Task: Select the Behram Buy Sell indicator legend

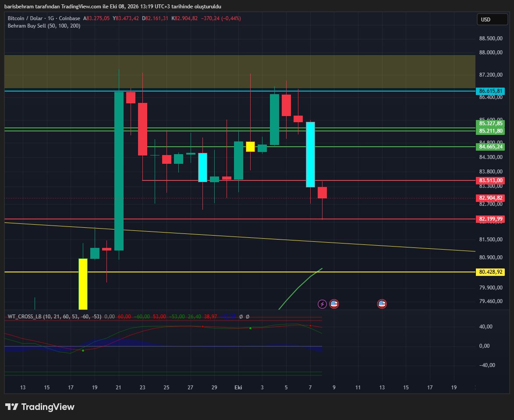Action: point(44,26)
